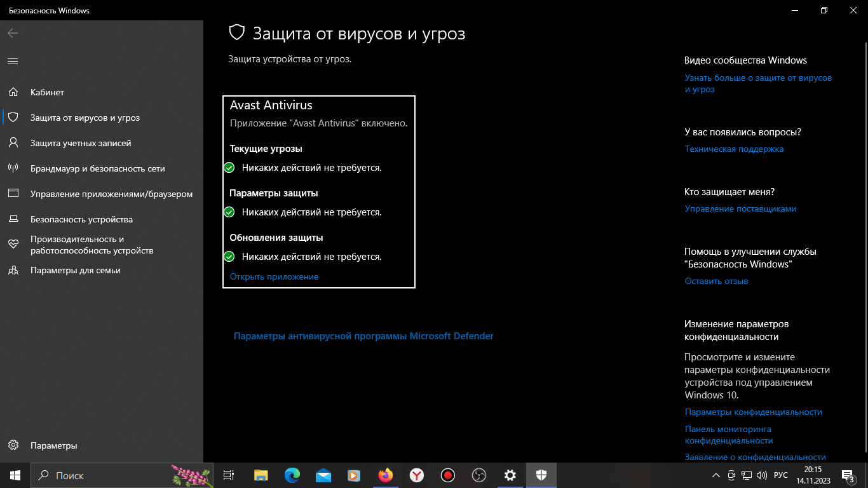Click the window icon for Управление приложениями/браузером
Viewport: 868px width, 488px height.
click(x=13, y=194)
